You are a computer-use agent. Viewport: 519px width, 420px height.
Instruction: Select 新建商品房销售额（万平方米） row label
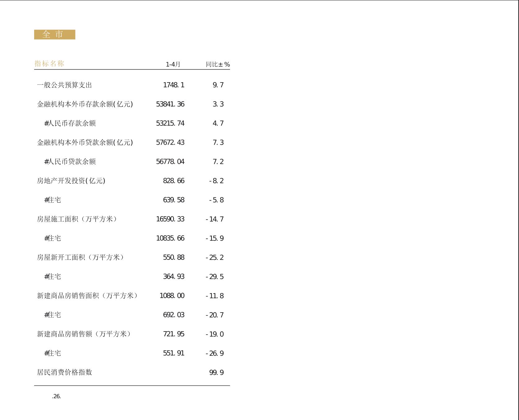pos(84,334)
